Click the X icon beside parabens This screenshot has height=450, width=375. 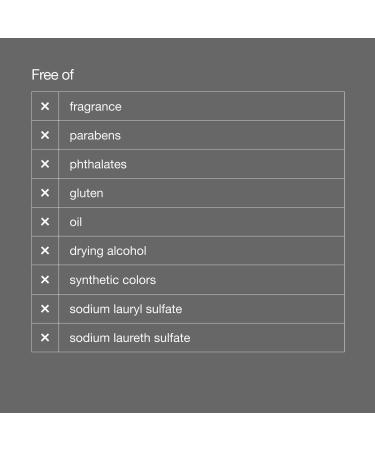point(45,135)
